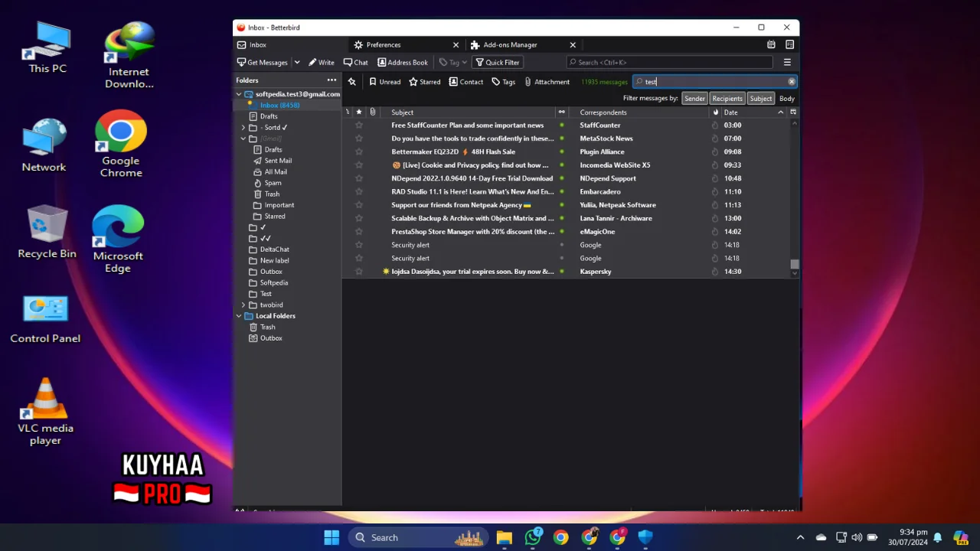The height and width of the screenshot is (551, 980).
Task: Collapse the softpedia.test3@gmail.com account
Action: coord(239,94)
